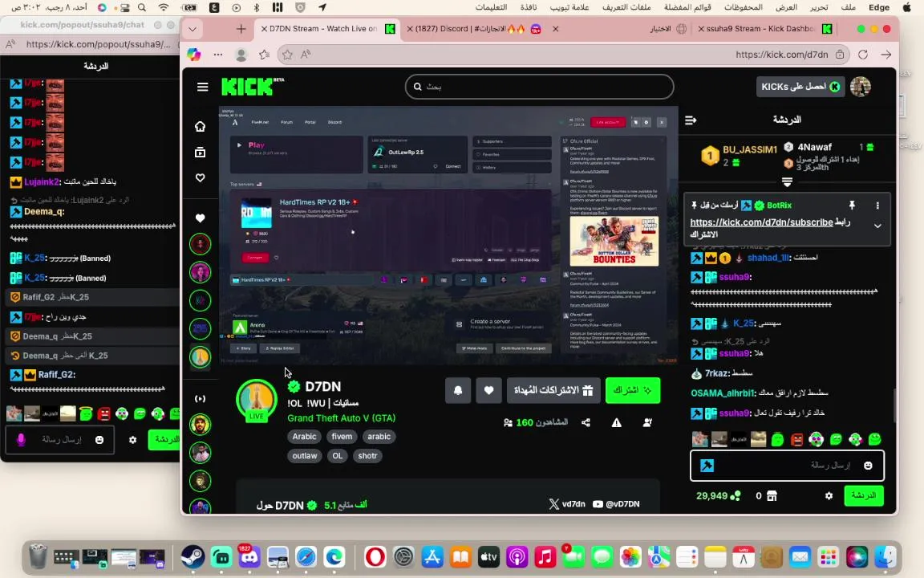Screen dimensions: 924x578
Task: Open the channel points shop icon
Action: pos(772,495)
